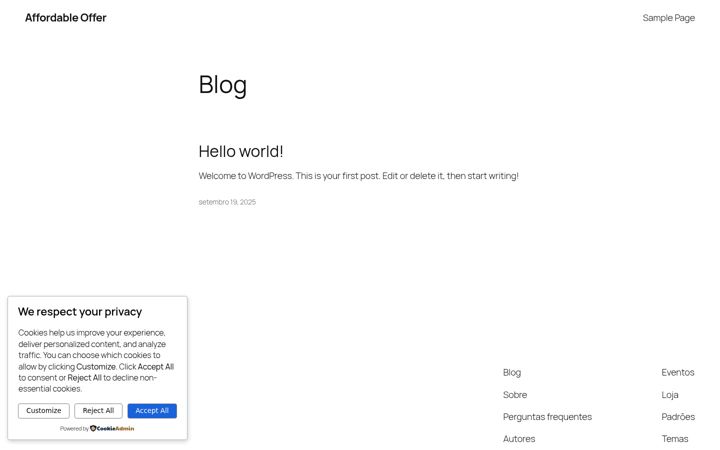Reject all cookies in the banner
Viewport: 720px width, 450px height.
(x=98, y=411)
